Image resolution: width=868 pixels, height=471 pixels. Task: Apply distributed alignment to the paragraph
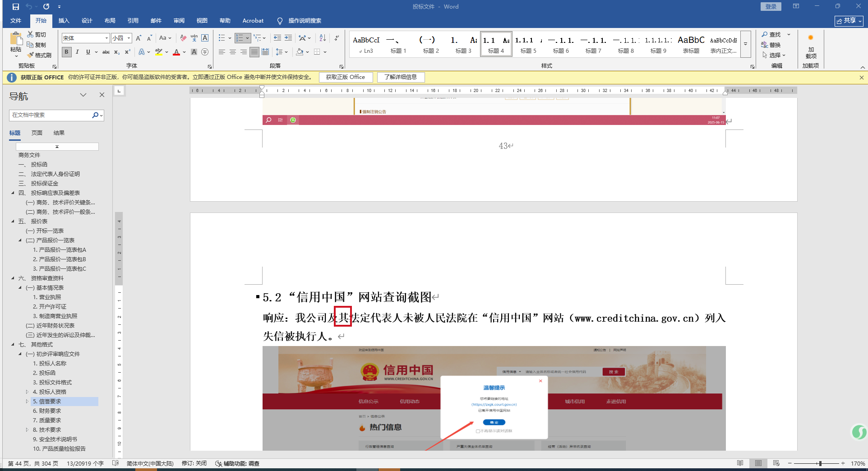click(265, 52)
